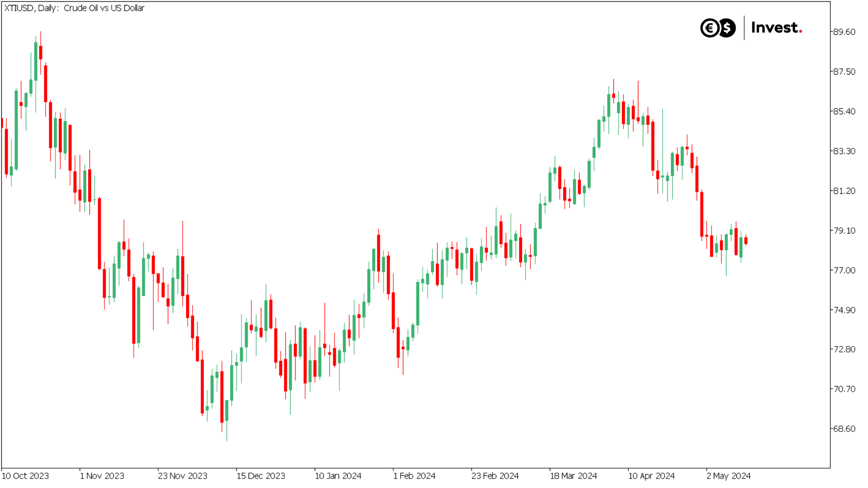
Task: Click price label 79.10 on the axis
Action: coord(844,231)
